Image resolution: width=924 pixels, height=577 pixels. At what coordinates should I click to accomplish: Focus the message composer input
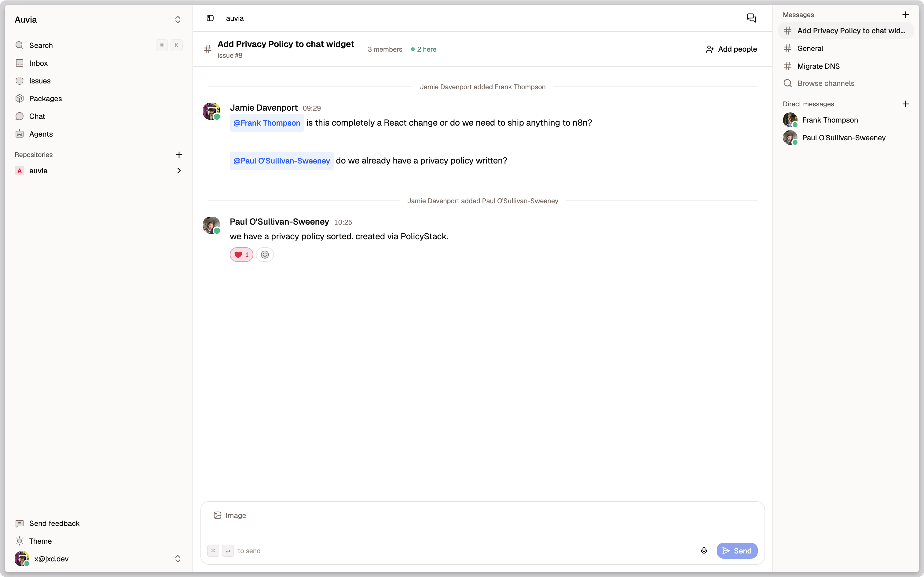(x=482, y=533)
